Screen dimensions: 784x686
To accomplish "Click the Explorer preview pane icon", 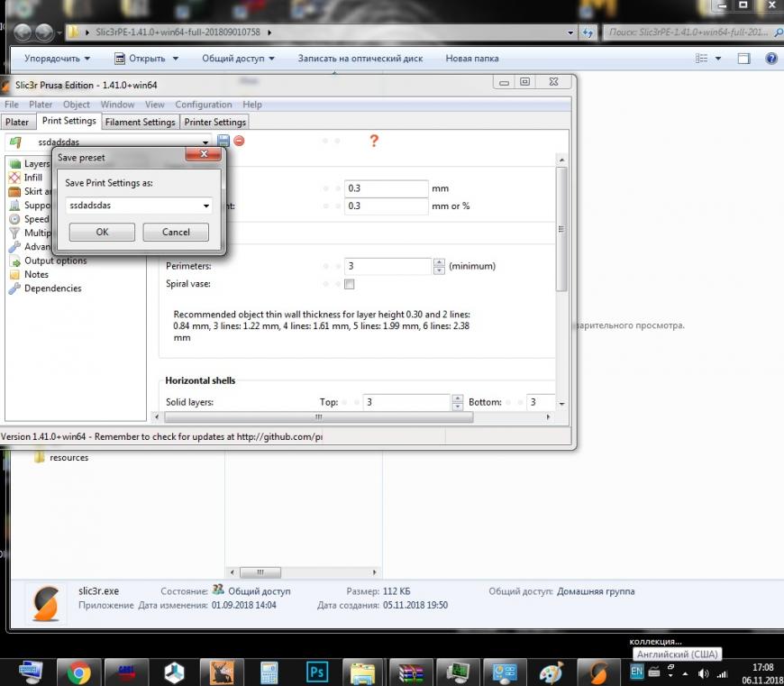I will (x=744, y=59).
